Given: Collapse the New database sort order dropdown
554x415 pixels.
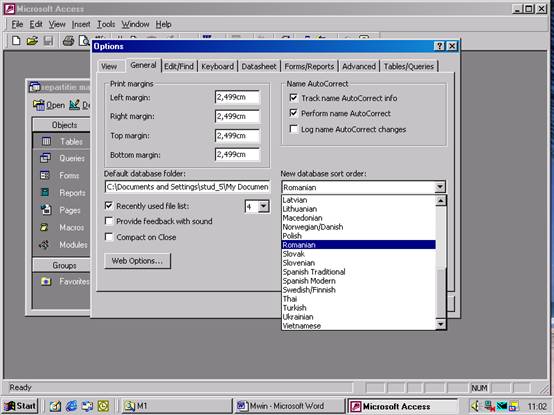Looking at the screenshot, I should pos(440,187).
